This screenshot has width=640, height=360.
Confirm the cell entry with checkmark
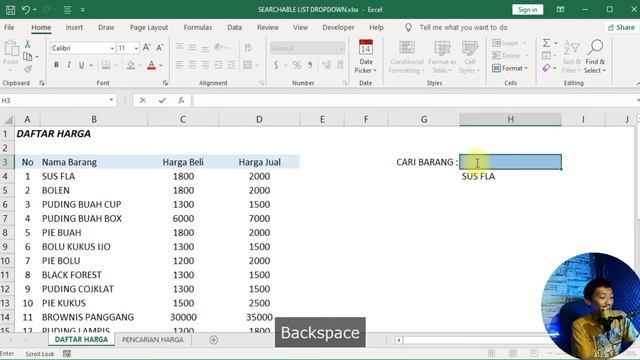coord(162,100)
